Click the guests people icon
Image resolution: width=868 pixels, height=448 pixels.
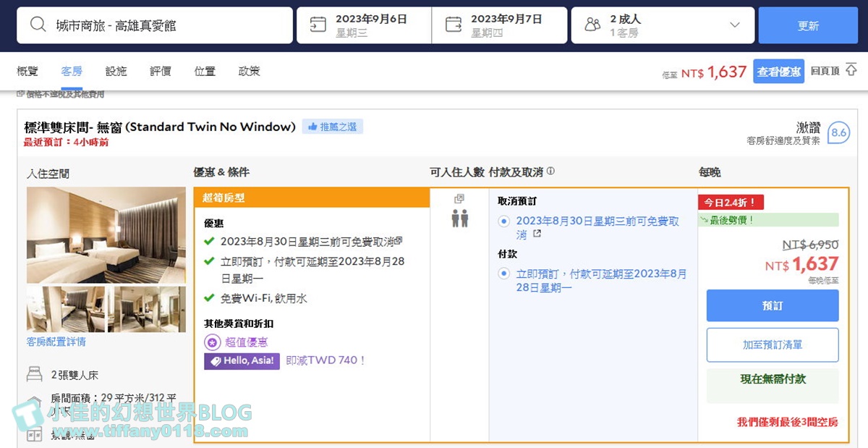tap(592, 25)
